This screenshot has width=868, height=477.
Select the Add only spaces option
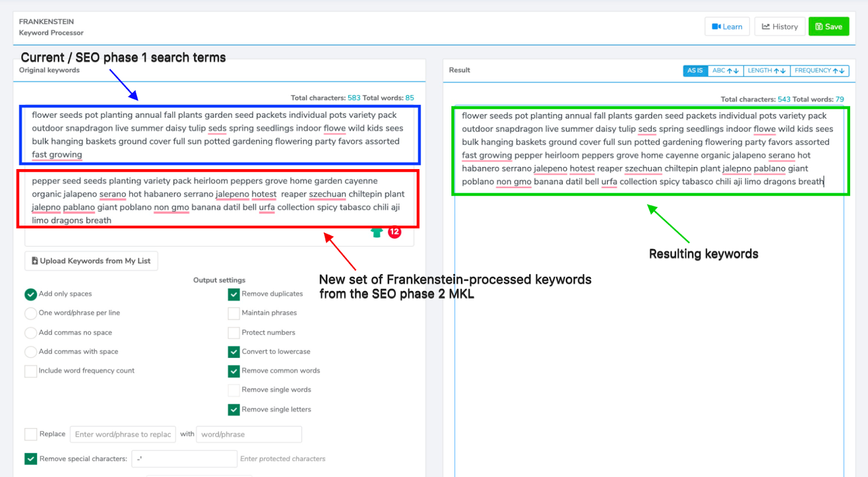point(31,294)
